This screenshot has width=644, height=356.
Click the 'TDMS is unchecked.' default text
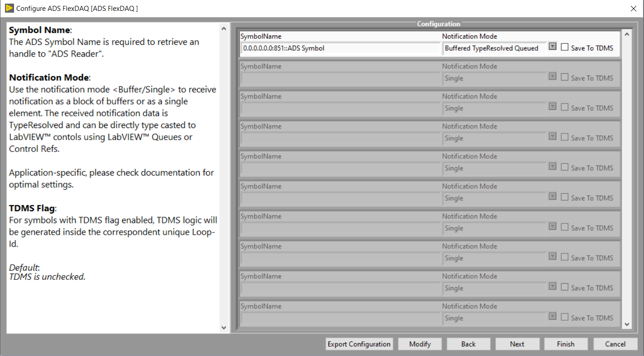click(x=47, y=276)
